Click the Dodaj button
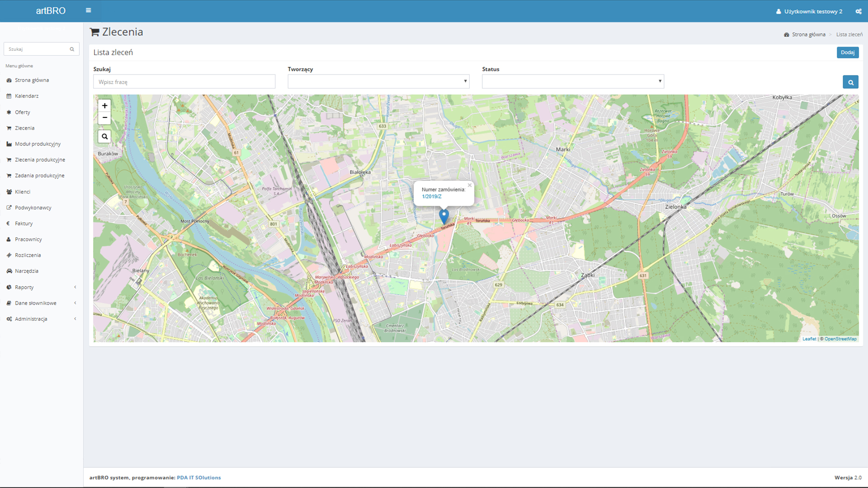This screenshot has height=488, width=868. tap(847, 52)
